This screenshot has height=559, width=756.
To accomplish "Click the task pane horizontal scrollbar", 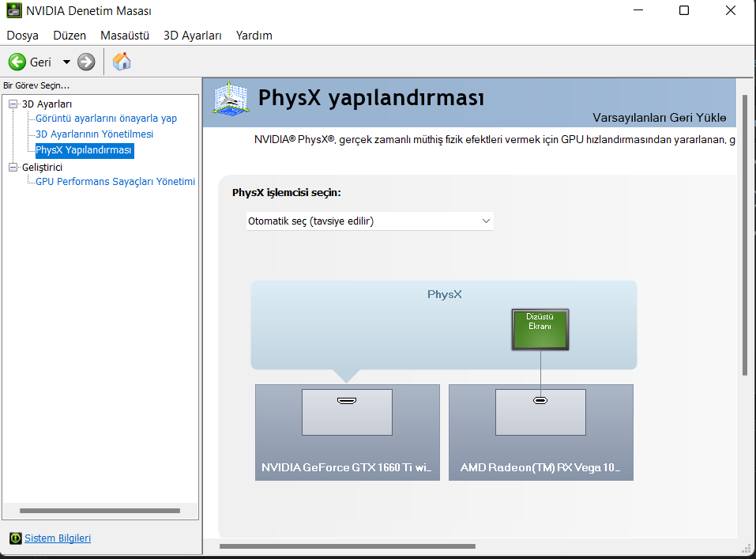I will pyautogui.click(x=100, y=511).
